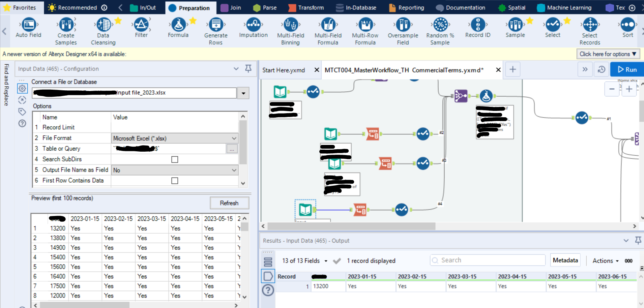
Task: Select the Imputation tool
Action: pyautogui.click(x=253, y=29)
